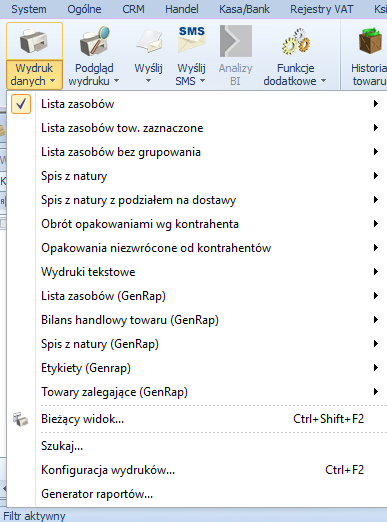Viewport: 387px width, 522px height.
Task: Click the Wydruk danych printer icon
Action: (34, 41)
